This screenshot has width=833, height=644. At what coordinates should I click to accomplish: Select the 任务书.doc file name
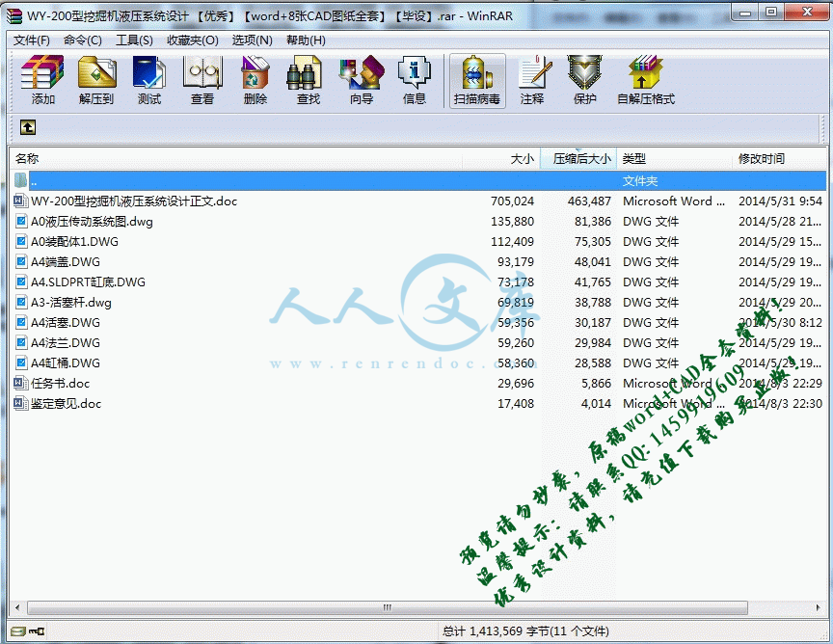point(60,383)
